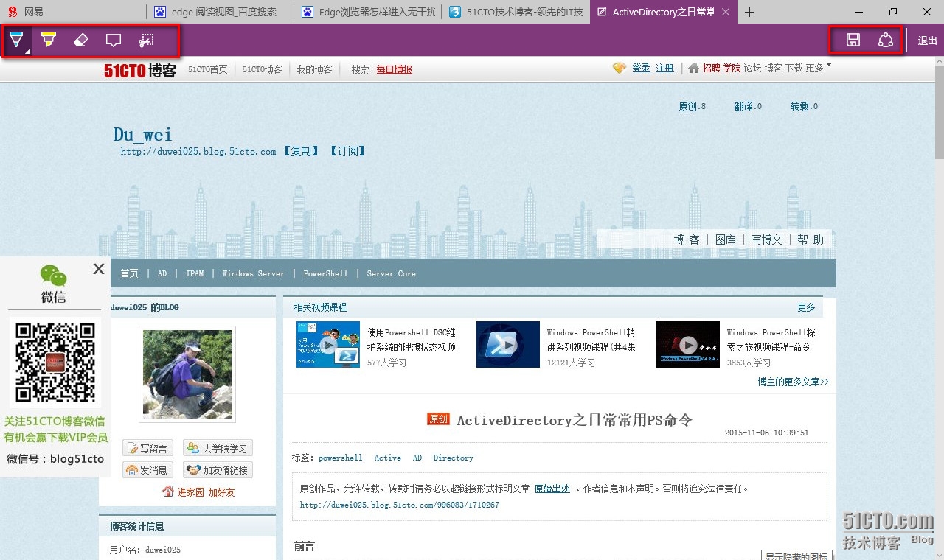Open IPAM category
The height and width of the screenshot is (560, 944).
tap(195, 273)
